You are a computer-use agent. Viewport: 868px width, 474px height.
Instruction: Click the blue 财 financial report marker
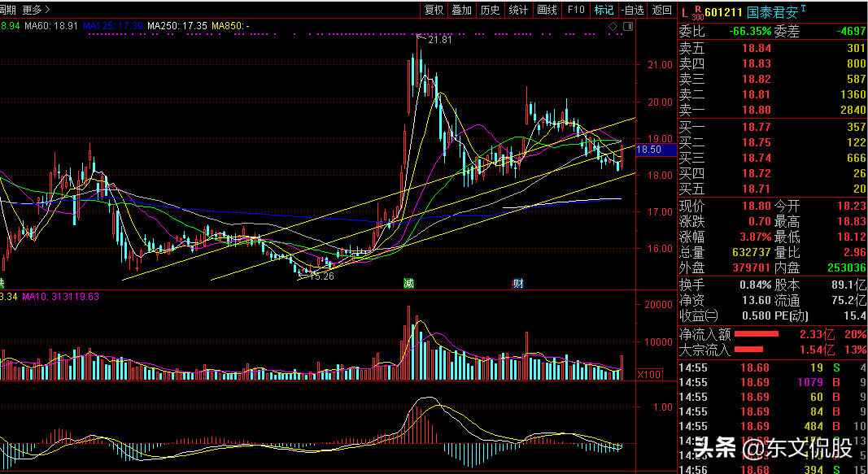pyautogui.click(x=518, y=284)
